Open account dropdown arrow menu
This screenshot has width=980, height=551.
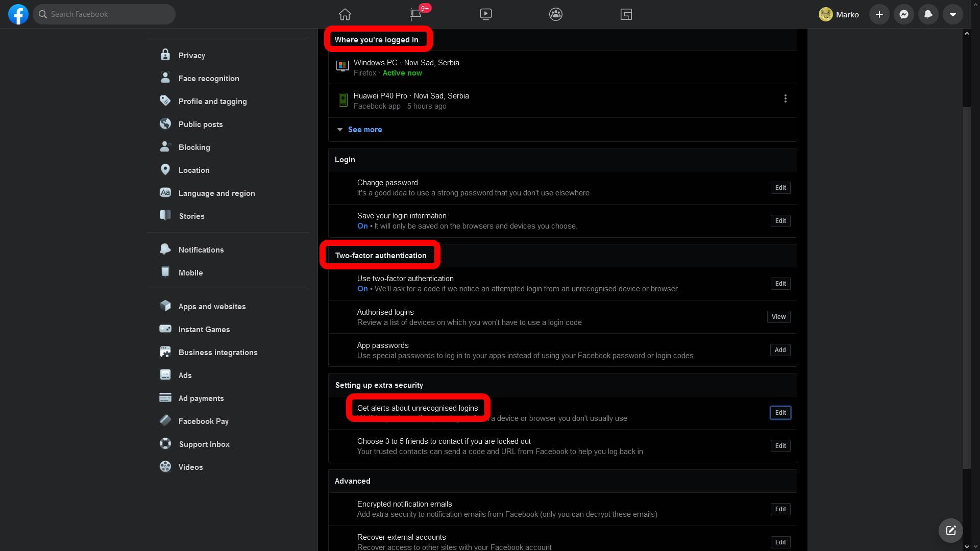(953, 14)
